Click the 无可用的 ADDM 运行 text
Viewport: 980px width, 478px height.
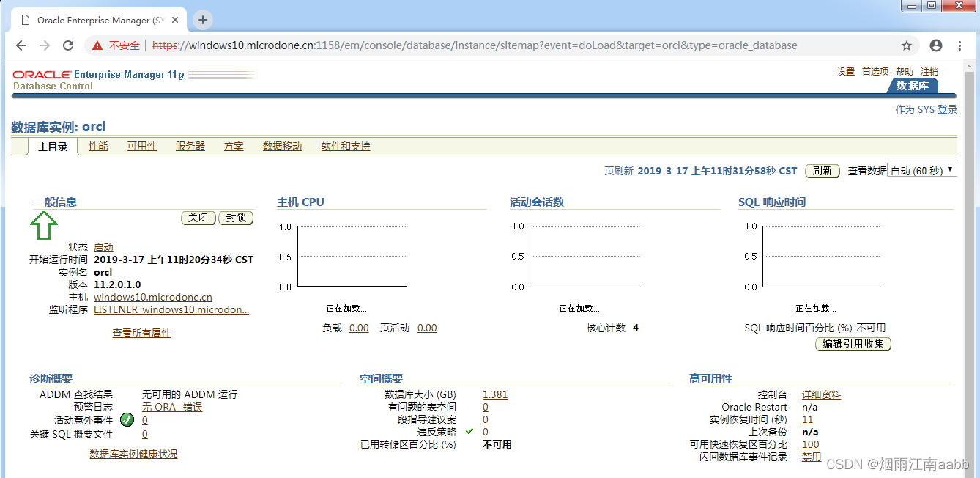click(x=190, y=394)
